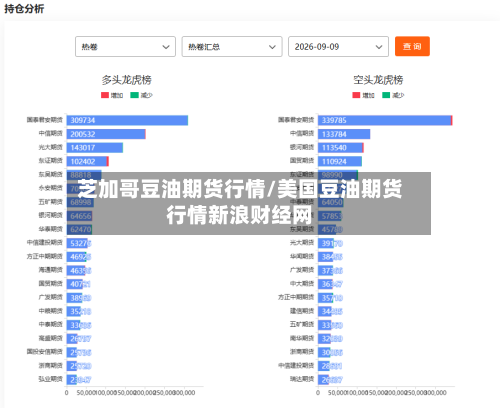Click 浙商期货 label in 多头龙虎榜
Image resolution: width=500 pixels, height=408 pixels.
[x=51, y=365]
